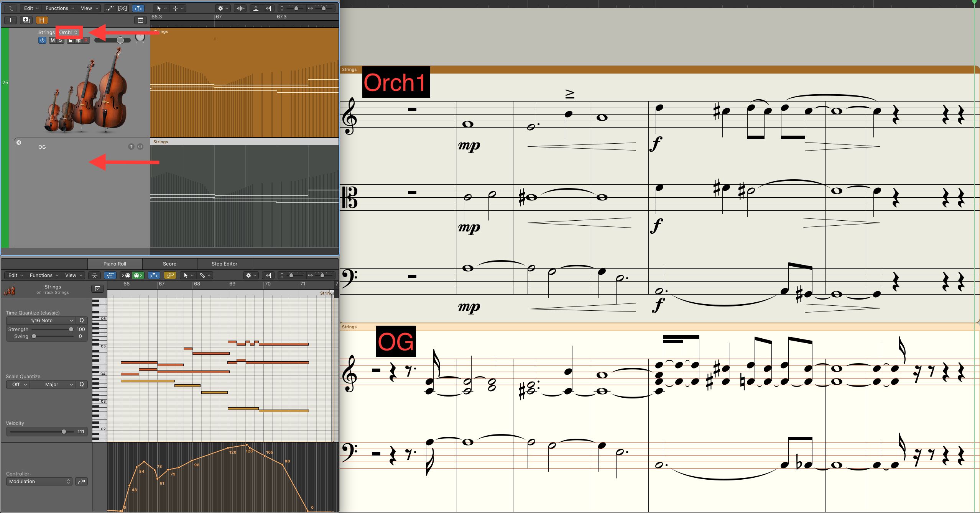The height and width of the screenshot is (513, 980).
Task: Click the collapse mode icon in Piano Roll
Action: (x=94, y=275)
